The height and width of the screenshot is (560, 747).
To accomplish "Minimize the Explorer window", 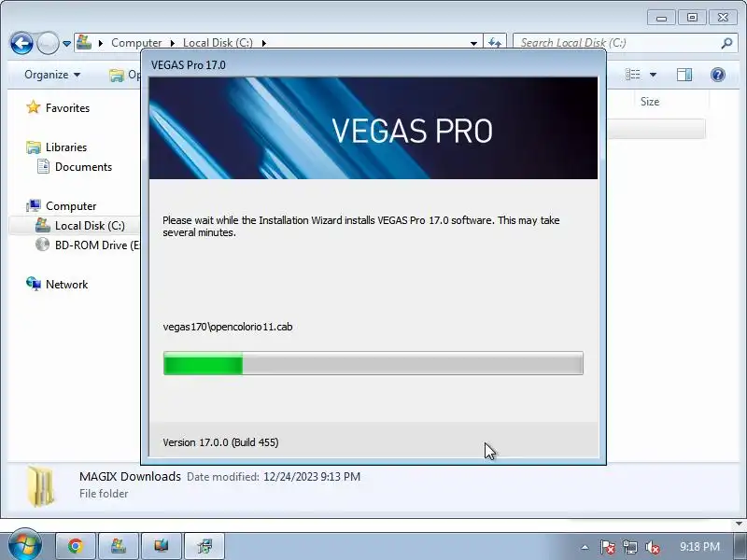I will 661,18.
